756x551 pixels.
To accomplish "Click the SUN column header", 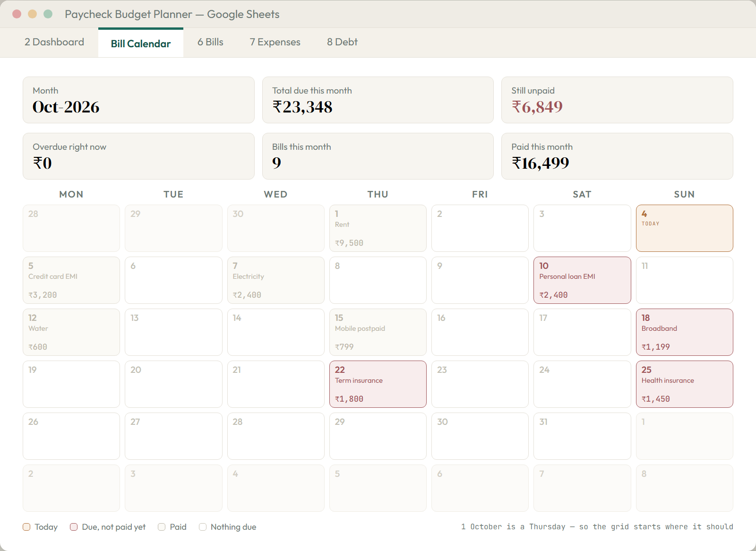I will tap(684, 194).
